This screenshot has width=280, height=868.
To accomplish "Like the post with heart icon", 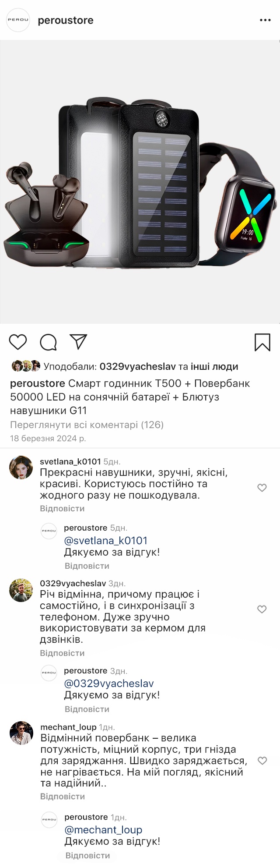I will (18, 342).
